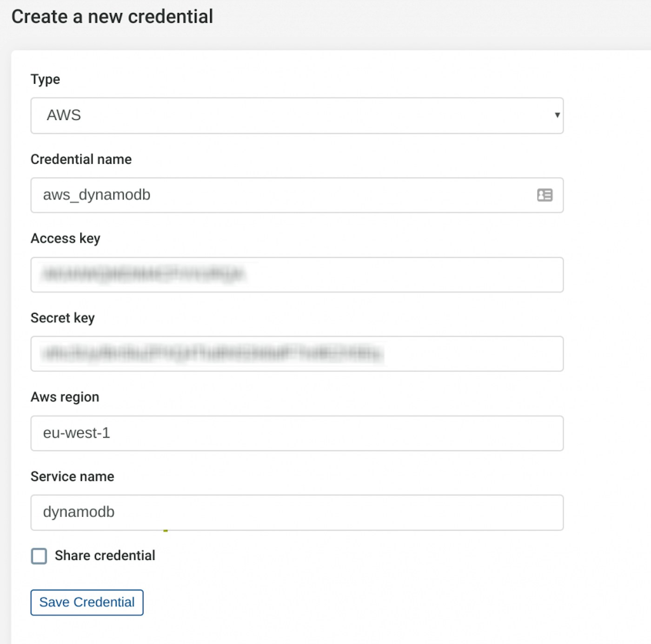The width and height of the screenshot is (651, 644).
Task: Click the eu-west-1 region value text
Action: 76,433
